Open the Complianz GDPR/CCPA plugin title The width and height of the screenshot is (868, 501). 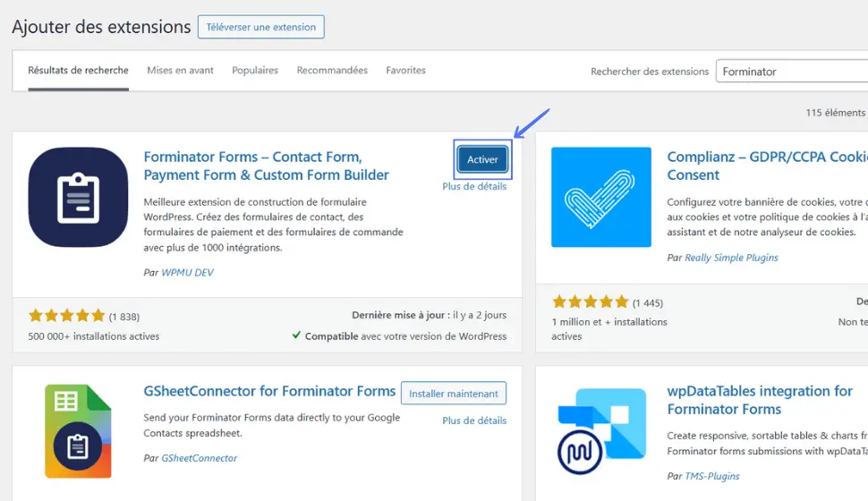click(x=767, y=166)
